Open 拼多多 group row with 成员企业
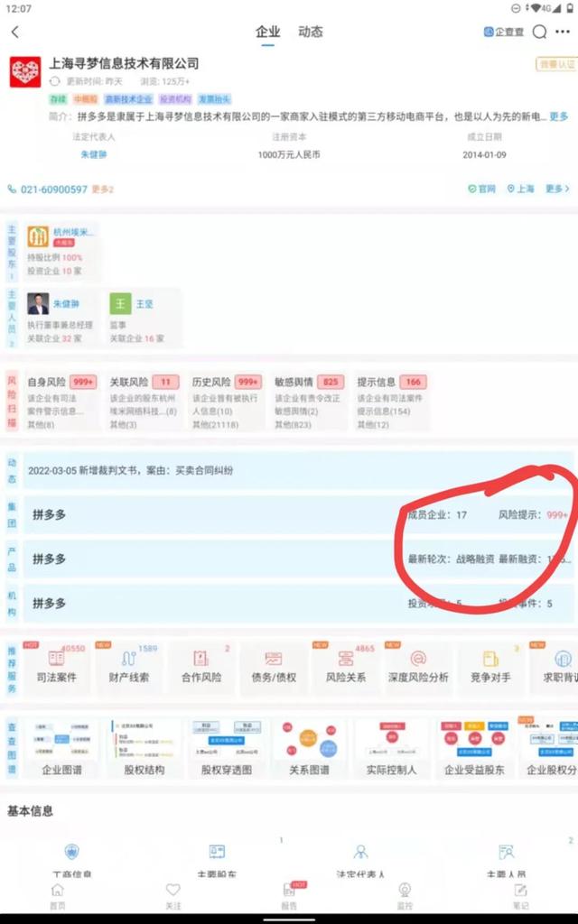This screenshot has height=924, width=578. 298,514
